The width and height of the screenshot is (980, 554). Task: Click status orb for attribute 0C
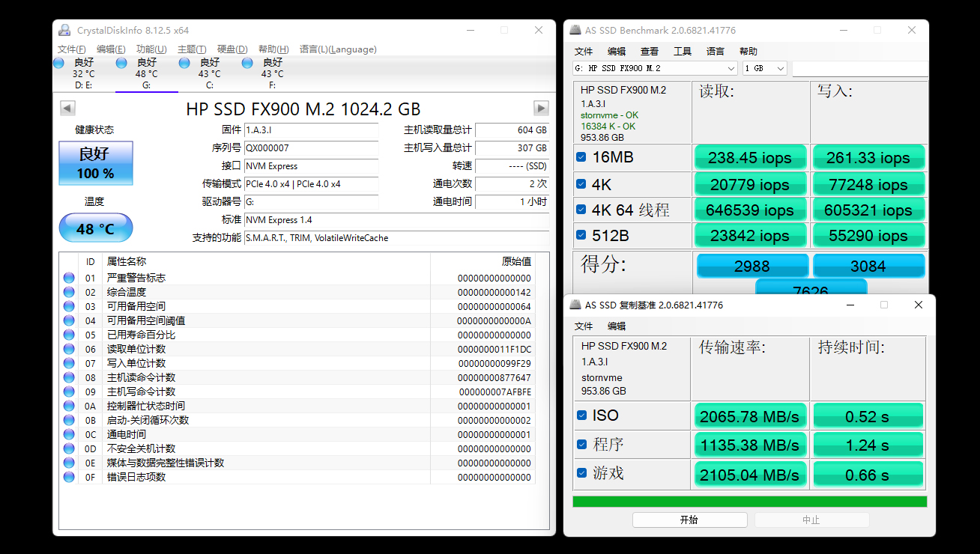(69, 434)
